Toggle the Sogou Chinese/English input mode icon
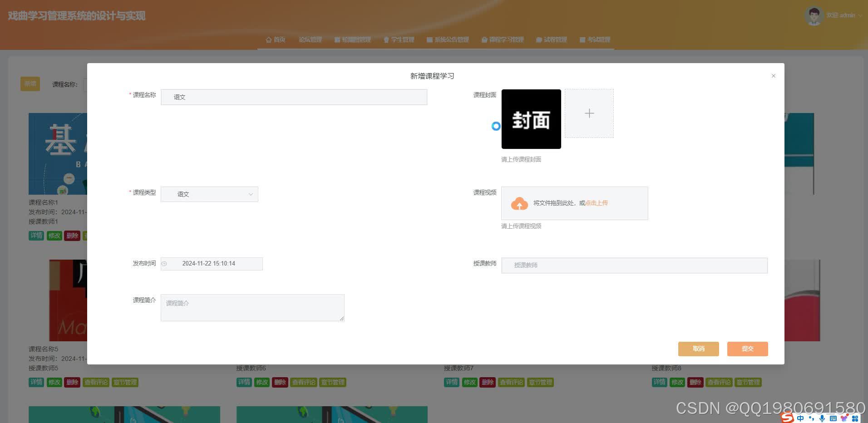868x423 pixels. pyautogui.click(x=800, y=418)
